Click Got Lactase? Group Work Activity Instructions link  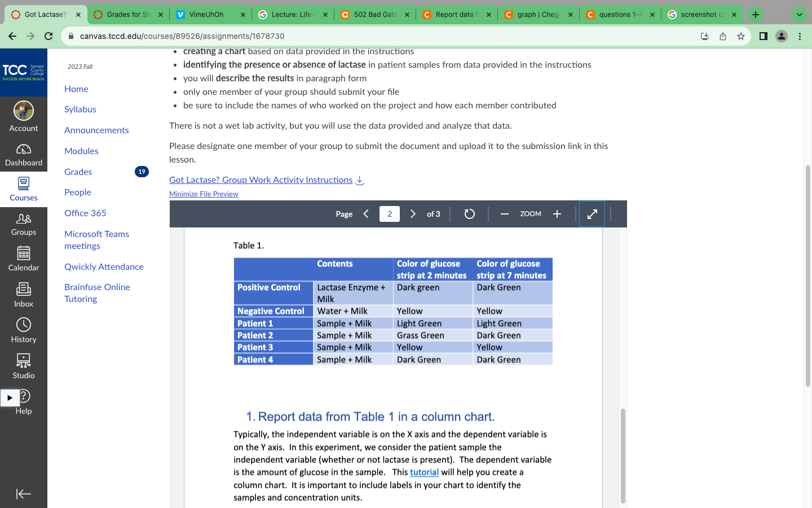(261, 180)
